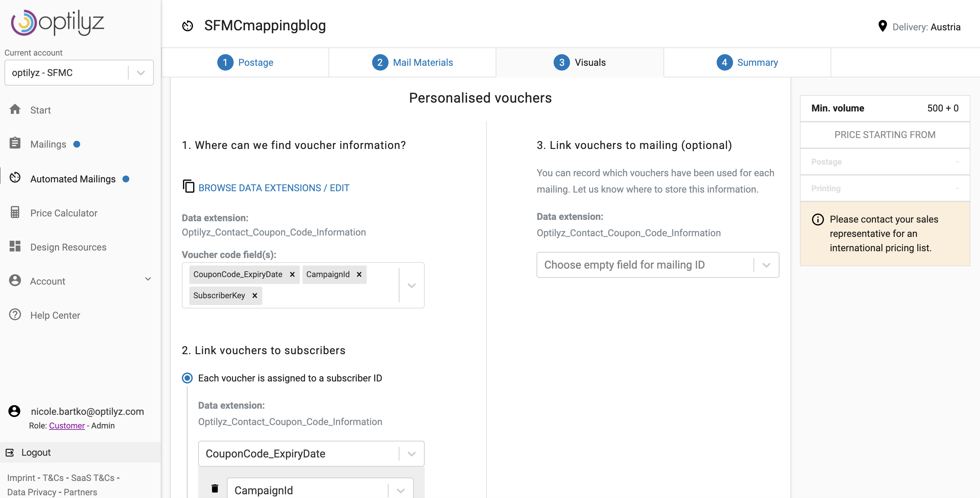Click the Start home icon
This screenshot has height=498, width=980.
click(15, 109)
